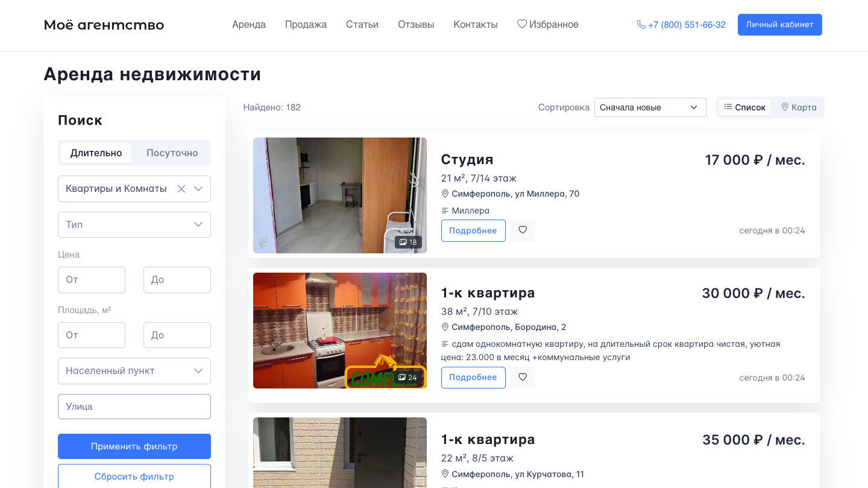Focus the Цена До field
The height and width of the screenshot is (488, 868).
coord(177,280)
